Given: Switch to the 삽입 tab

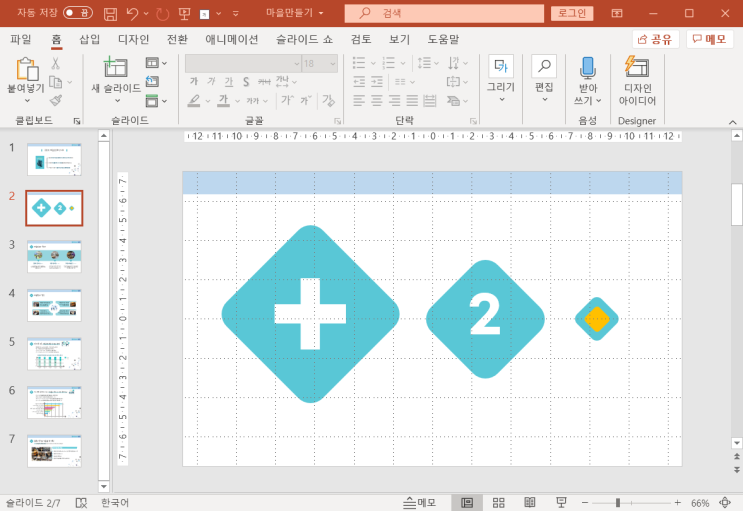Looking at the screenshot, I should 90,39.
